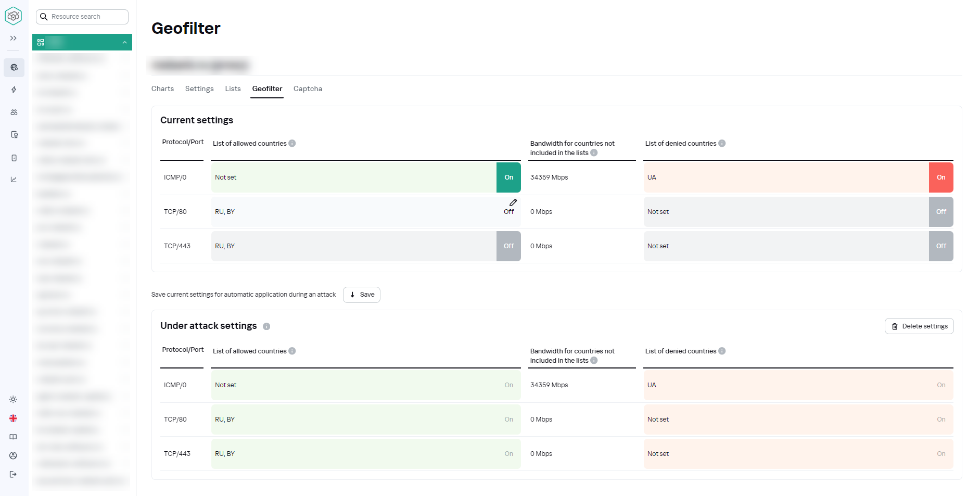Screen dimensions: 980x496
Task: Click the lightning bolt icon in sidebar
Action: tap(14, 90)
